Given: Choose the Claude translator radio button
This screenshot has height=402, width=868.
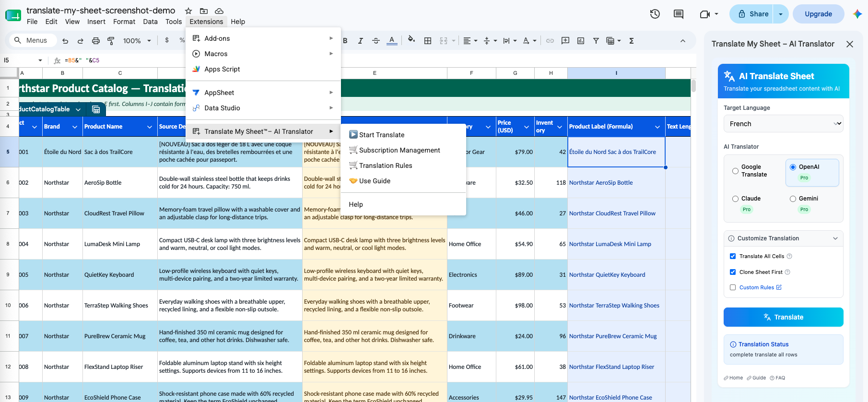Looking at the screenshot, I should [x=735, y=199].
